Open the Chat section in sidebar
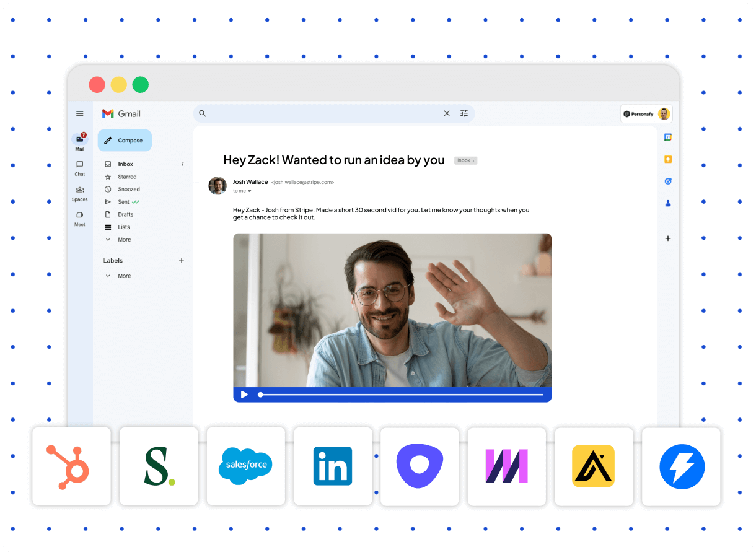This screenshot has width=756, height=555. [x=80, y=168]
